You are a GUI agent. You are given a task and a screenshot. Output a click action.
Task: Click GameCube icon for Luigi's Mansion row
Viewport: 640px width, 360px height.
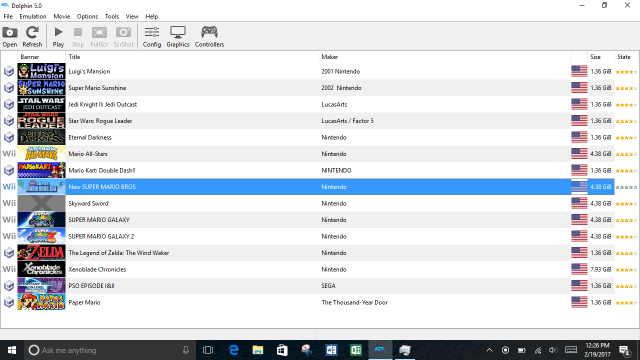[x=9, y=71]
